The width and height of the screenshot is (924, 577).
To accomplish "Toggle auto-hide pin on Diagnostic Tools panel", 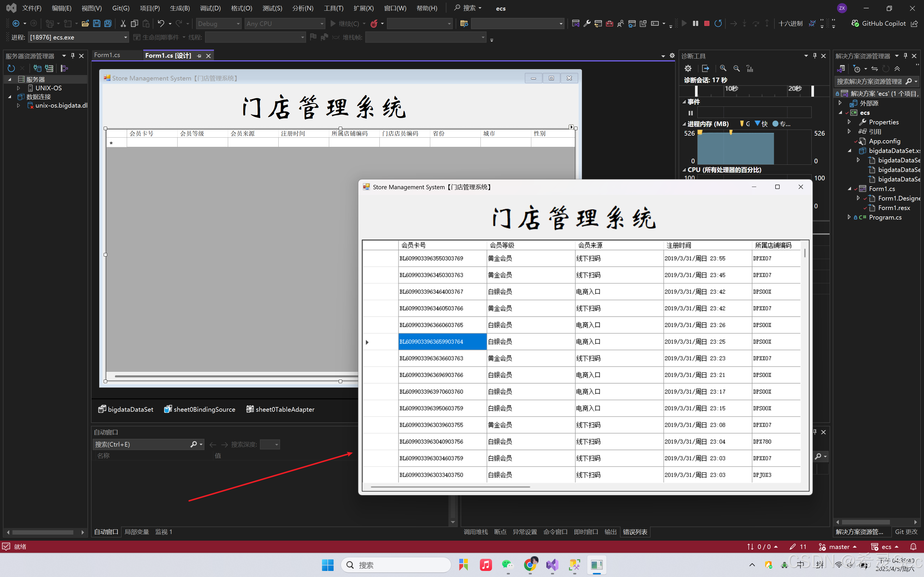I will (815, 56).
